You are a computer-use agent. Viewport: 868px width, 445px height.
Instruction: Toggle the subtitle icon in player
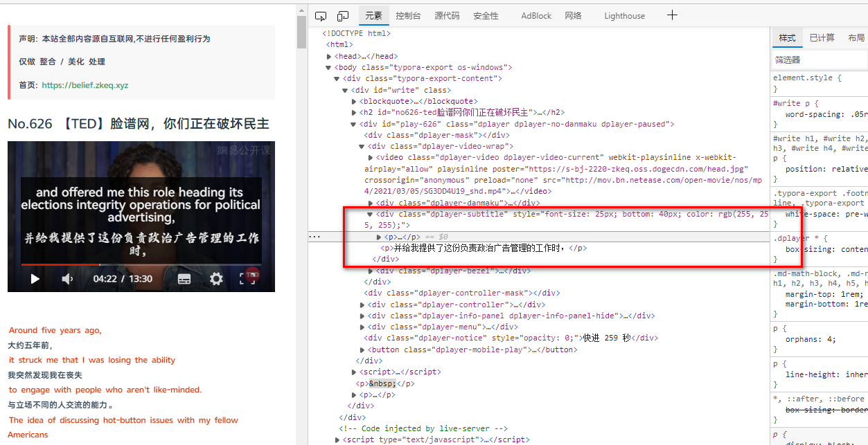pyautogui.click(x=184, y=279)
